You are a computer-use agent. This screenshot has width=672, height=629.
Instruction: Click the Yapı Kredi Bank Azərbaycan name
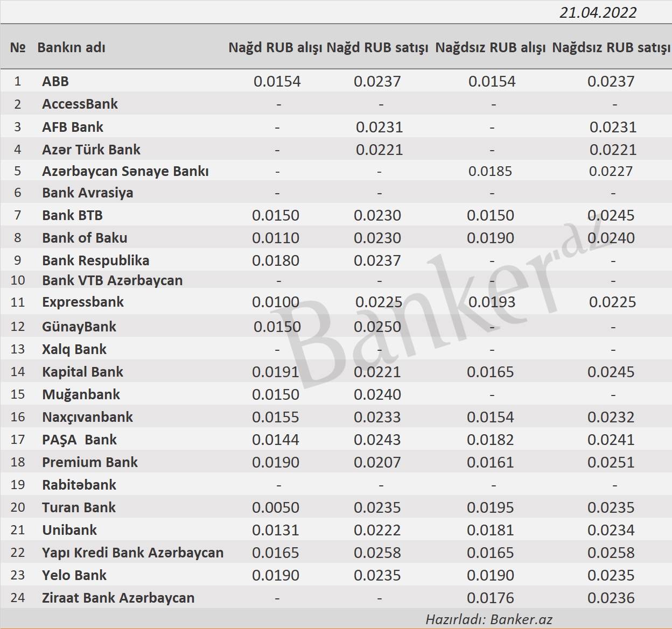point(132,553)
